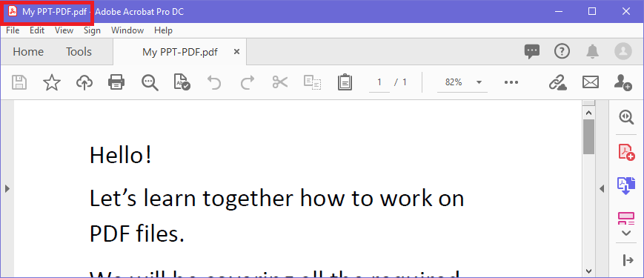Open the View menu
644x278 pixels.
coord(64,30)
